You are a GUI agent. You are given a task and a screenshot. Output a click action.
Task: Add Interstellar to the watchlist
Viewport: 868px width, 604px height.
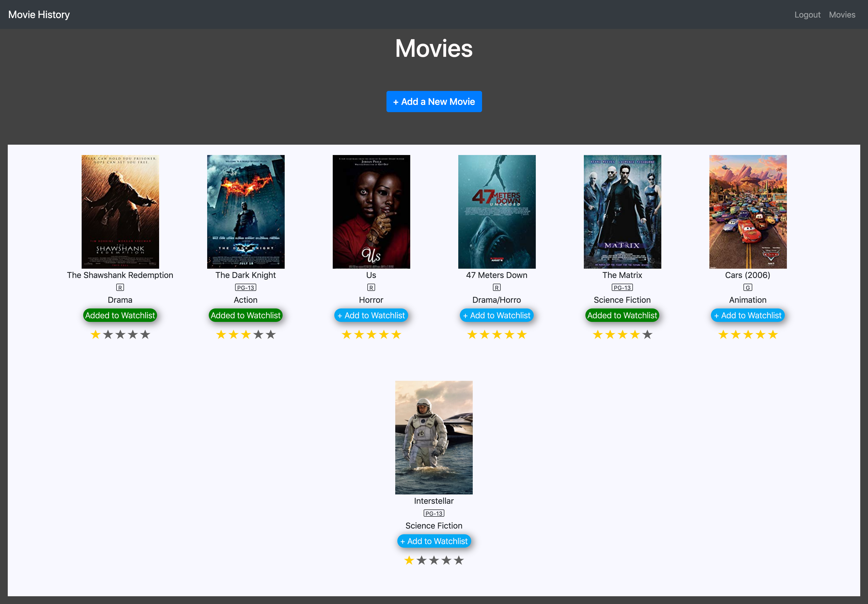(x=434, y=541)
